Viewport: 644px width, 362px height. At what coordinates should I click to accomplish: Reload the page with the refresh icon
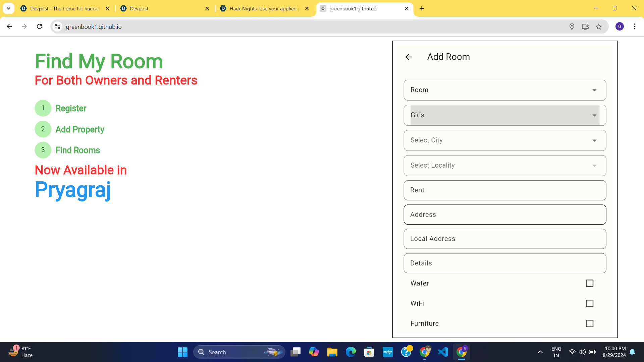(x=40, y=26)
